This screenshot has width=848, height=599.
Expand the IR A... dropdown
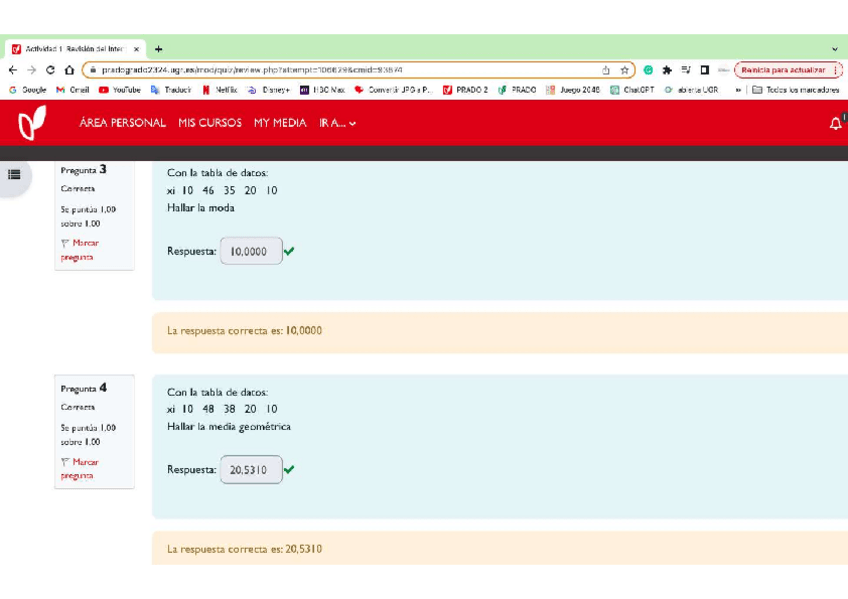point(337,123)
